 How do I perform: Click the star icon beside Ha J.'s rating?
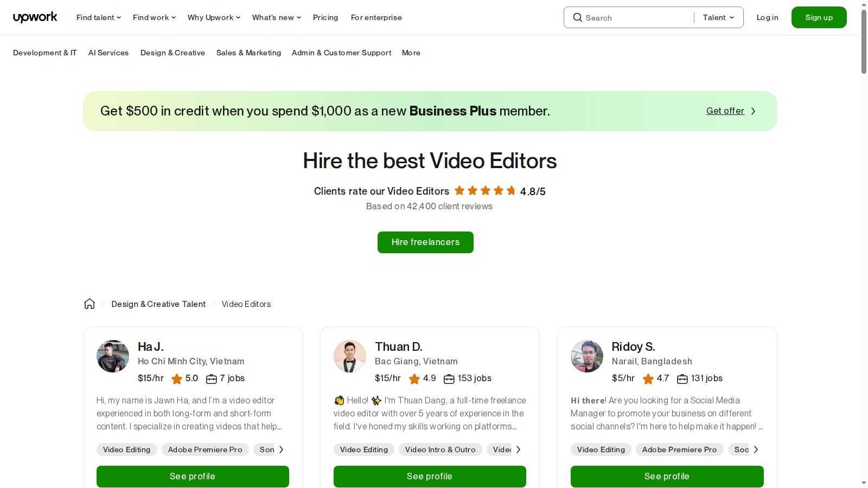coord(177,379)
